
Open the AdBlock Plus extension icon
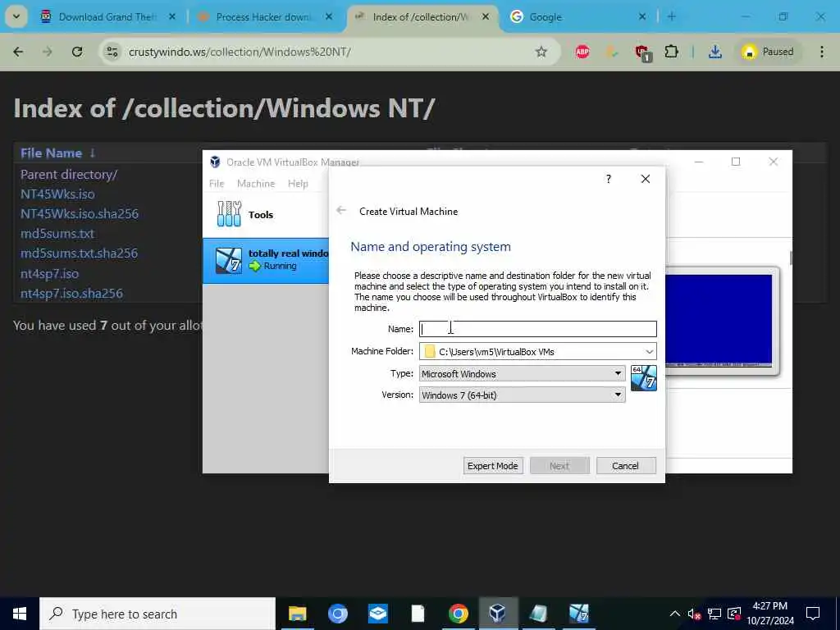582,52
